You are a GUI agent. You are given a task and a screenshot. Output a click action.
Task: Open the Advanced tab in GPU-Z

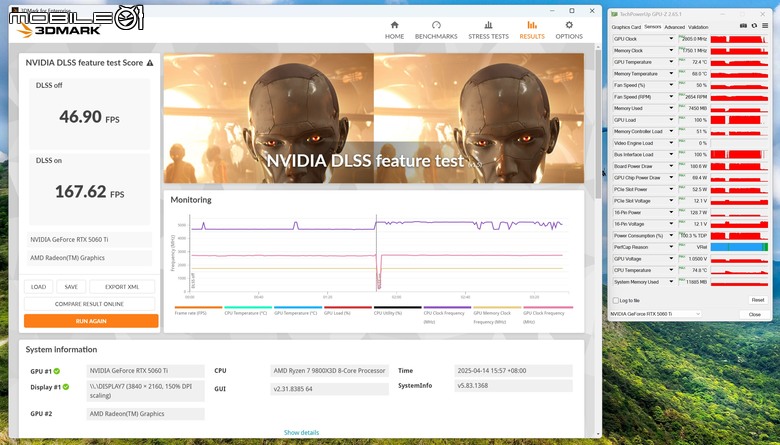(x=675, y=27)
